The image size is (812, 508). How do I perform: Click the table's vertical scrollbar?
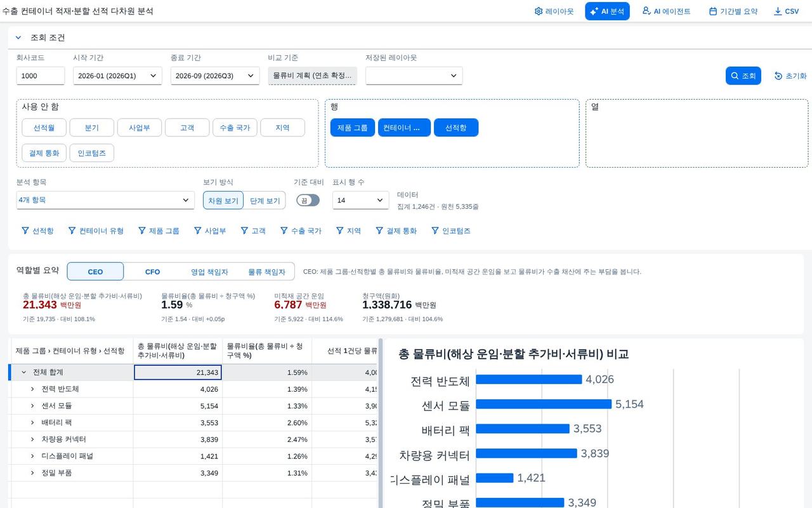pos(381,423)
